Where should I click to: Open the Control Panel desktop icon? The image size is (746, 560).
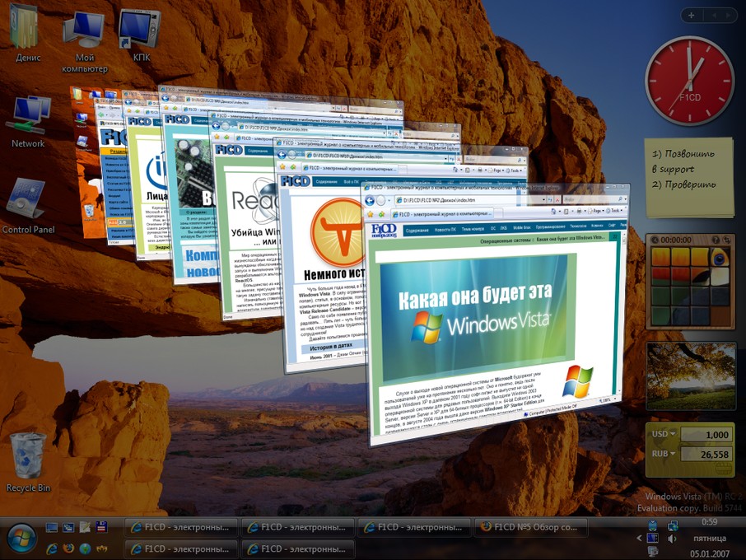click(28, 207)
